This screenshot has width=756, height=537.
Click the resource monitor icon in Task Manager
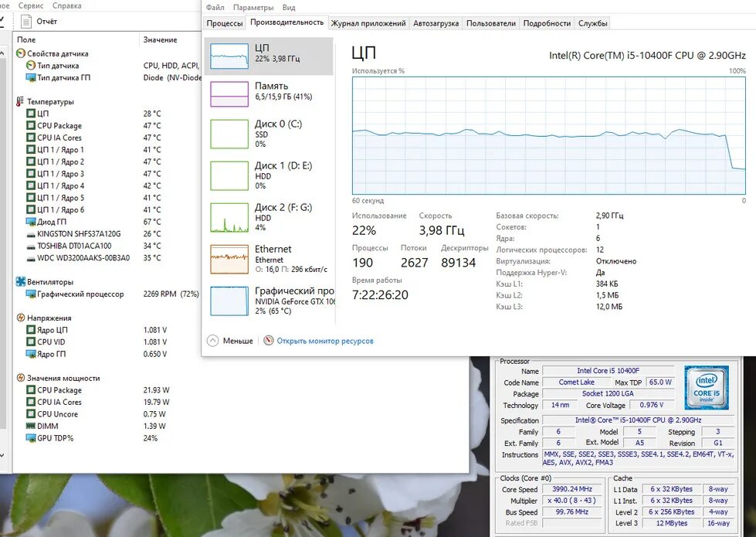[x=269, y=340]
